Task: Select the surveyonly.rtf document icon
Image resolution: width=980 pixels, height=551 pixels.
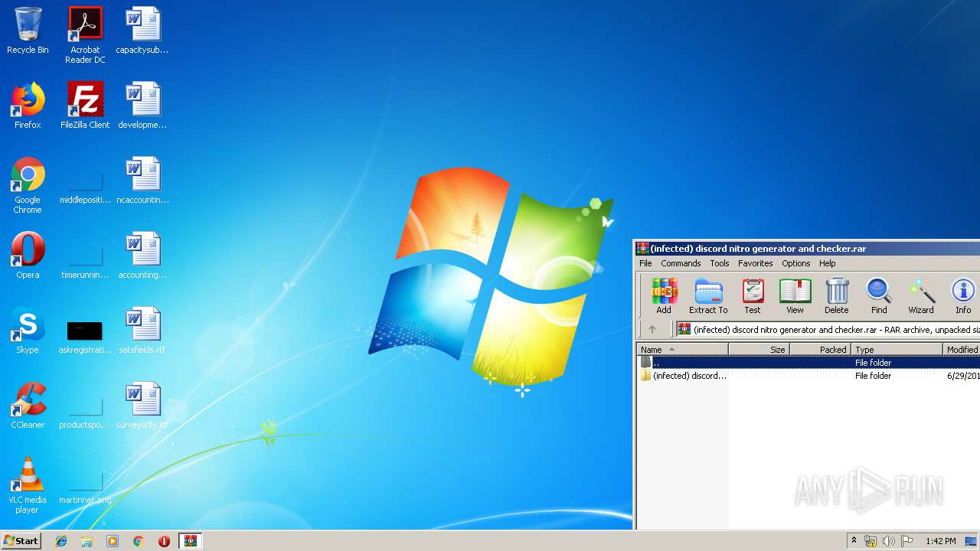Action: click(x=142, y=406)
